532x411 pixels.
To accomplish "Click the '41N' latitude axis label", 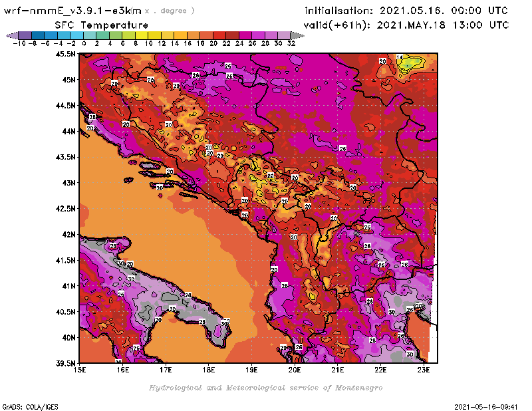I will (68, 286).
